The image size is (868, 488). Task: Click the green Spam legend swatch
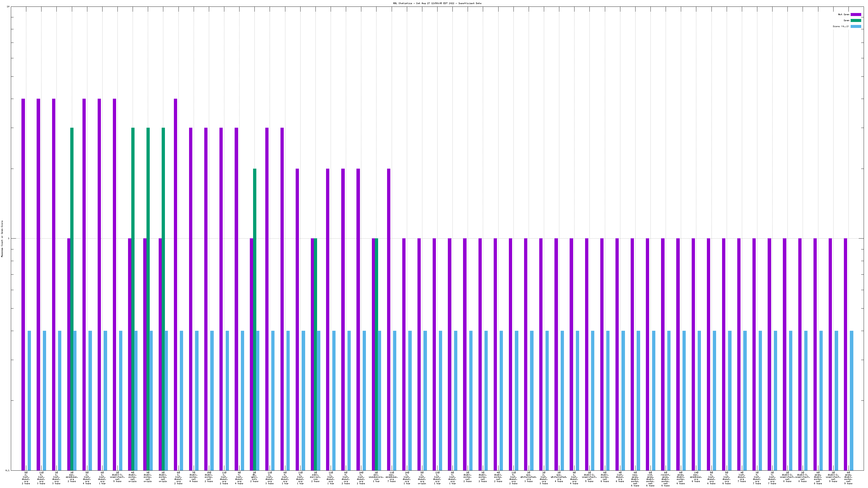pyautogui.click(x=856, y=21)
